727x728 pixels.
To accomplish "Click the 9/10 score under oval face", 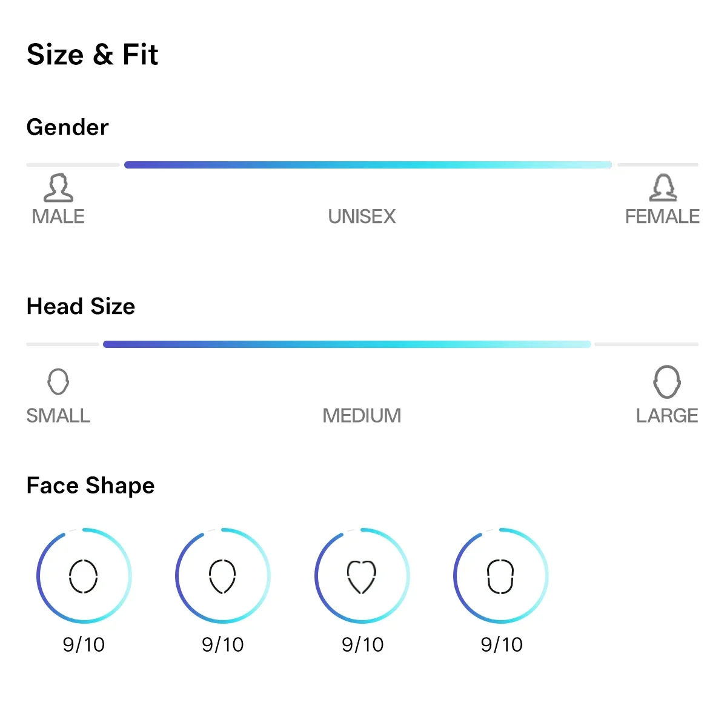I will (x=84, y=644).
